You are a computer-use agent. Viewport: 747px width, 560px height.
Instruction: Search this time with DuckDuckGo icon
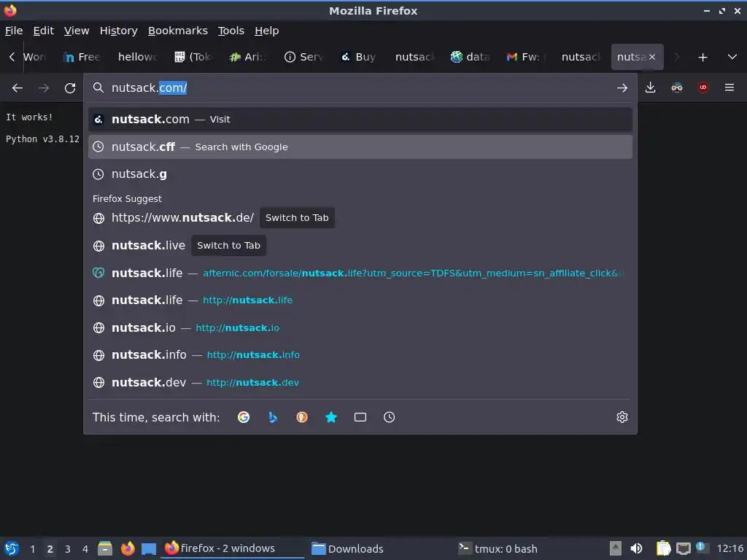(x=302, y=417)
